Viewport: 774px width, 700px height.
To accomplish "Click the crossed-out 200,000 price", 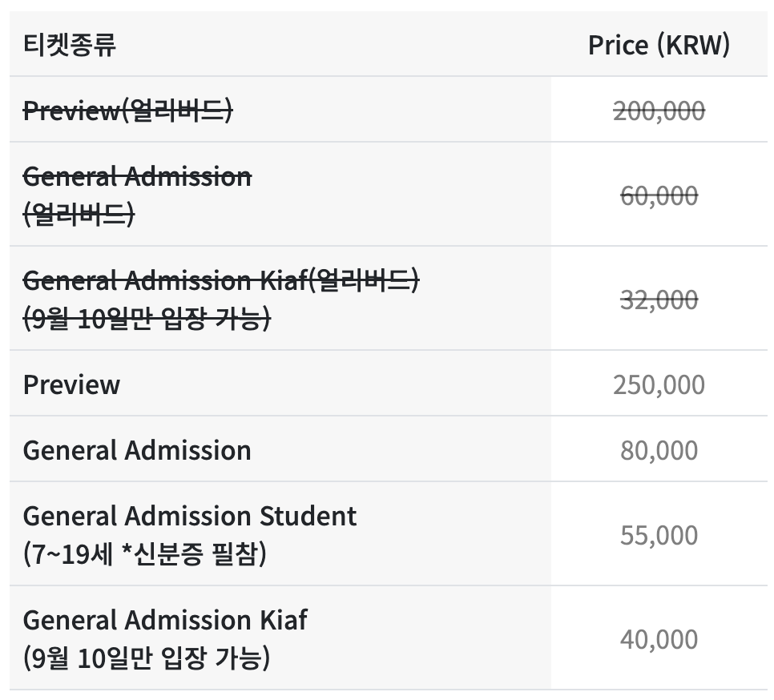I will [659, 111].
